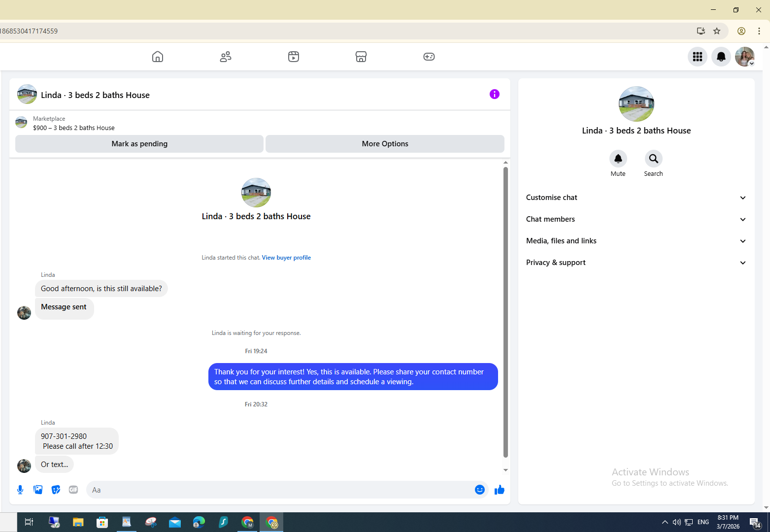Open File Explorer from the taskbar
770x532 pixels.
[78, 522]
